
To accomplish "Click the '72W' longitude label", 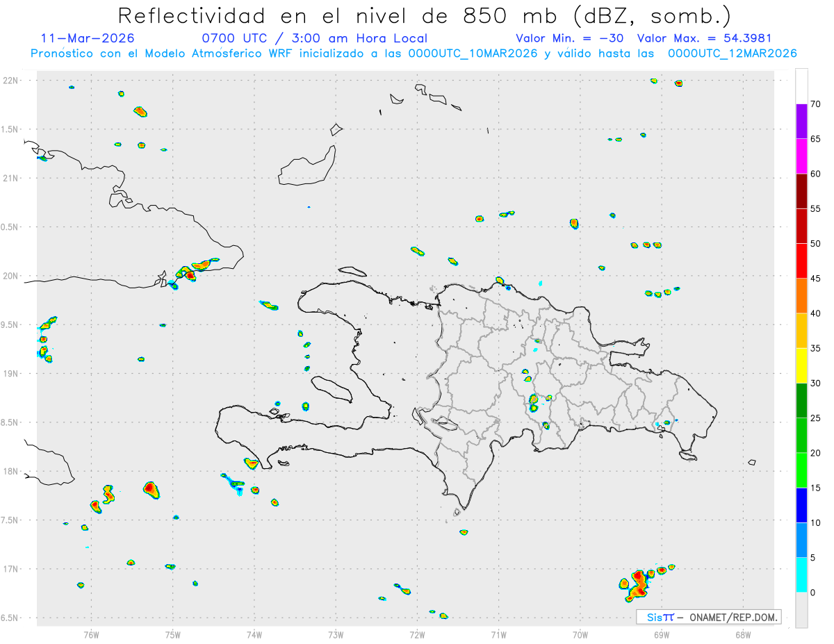I will click(x=417, y=634).
